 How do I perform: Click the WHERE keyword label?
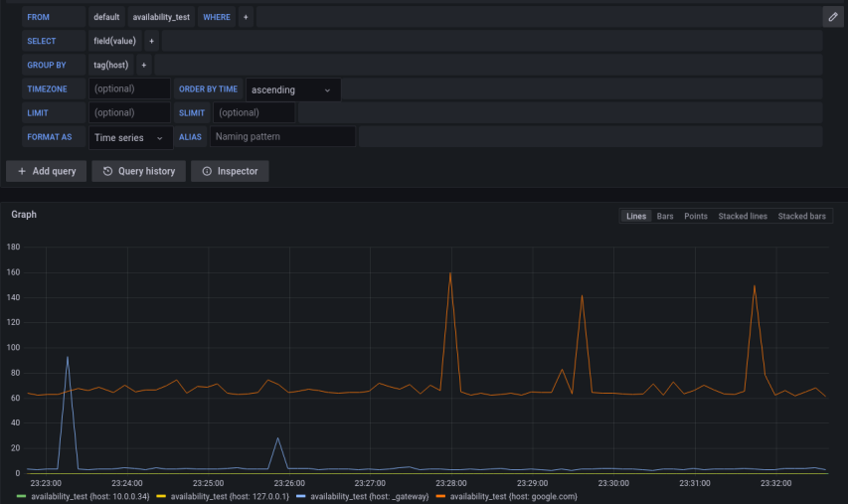tap(217, 17)
